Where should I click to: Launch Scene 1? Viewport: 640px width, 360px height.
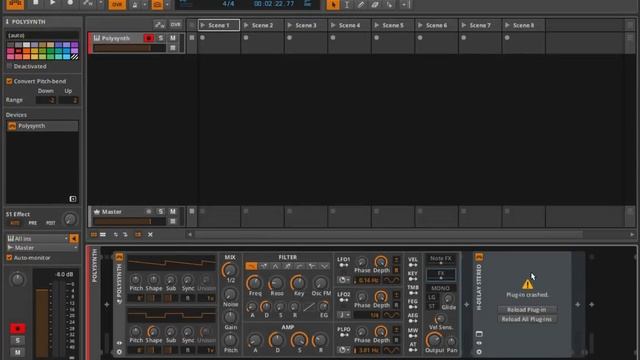(203, 25)
